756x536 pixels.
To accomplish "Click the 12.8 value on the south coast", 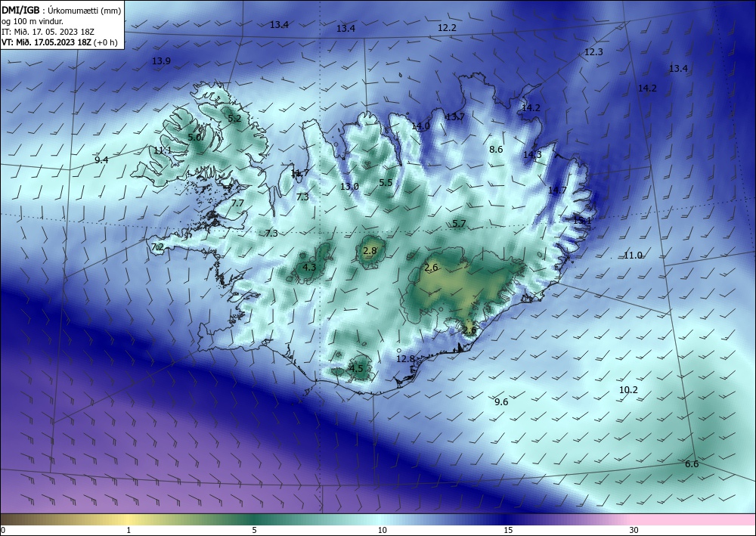I will tap(405, 358).
